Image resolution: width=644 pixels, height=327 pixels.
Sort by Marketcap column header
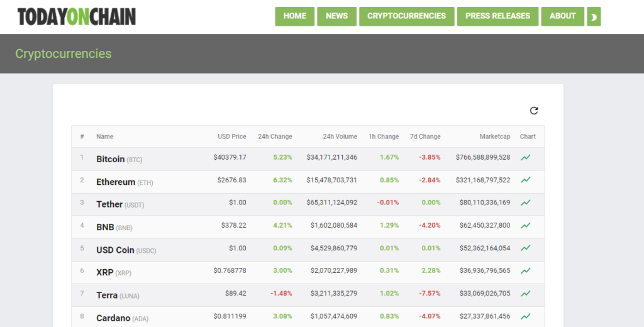495,136
